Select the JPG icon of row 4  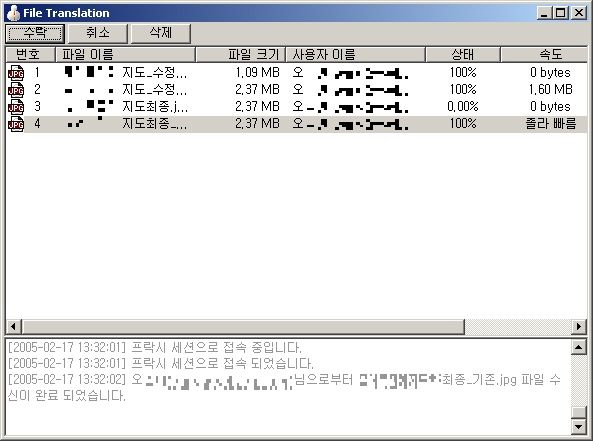click(x=16, y=124)
